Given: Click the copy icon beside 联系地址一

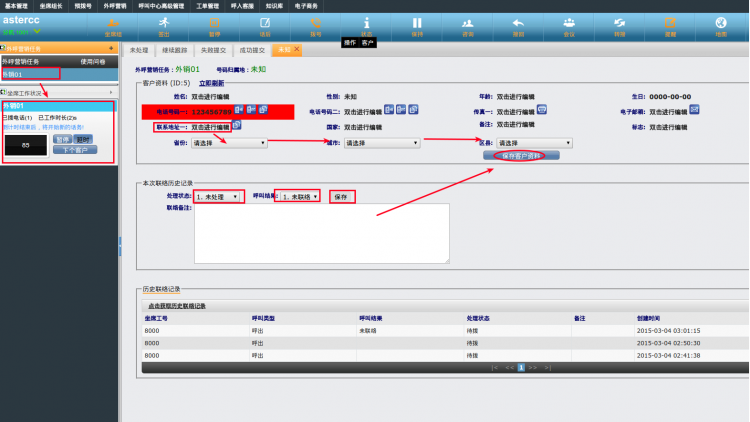Looking at the screenshot, I should (237, 127).
